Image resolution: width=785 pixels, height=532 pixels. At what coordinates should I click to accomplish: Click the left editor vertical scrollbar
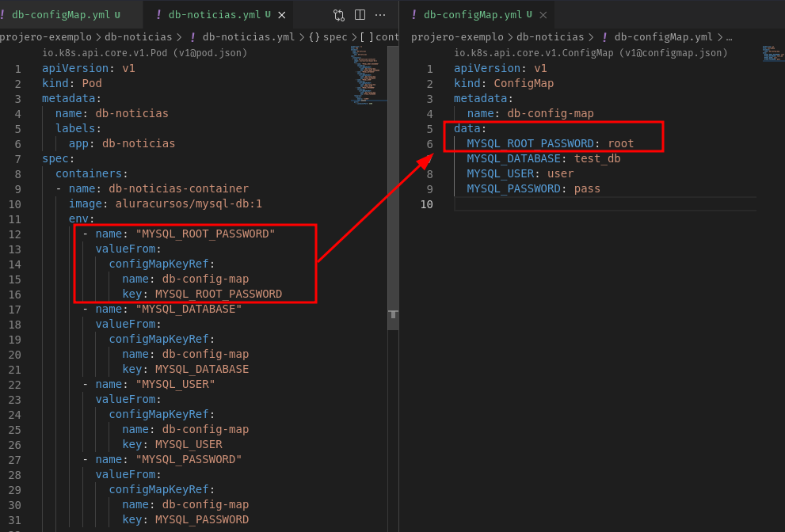pos(393,317)
